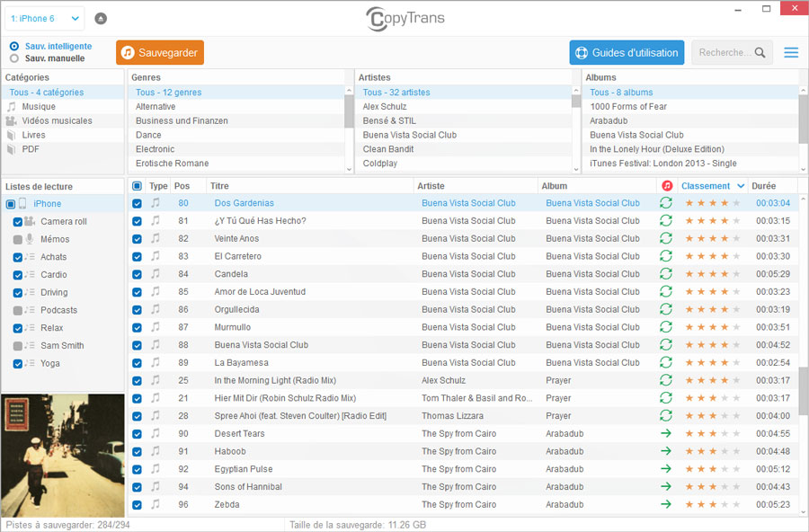The height and width of the screenshot is (532, 809).
Task: Set star rating for Desert Tears
Action: tap(712, 433)
